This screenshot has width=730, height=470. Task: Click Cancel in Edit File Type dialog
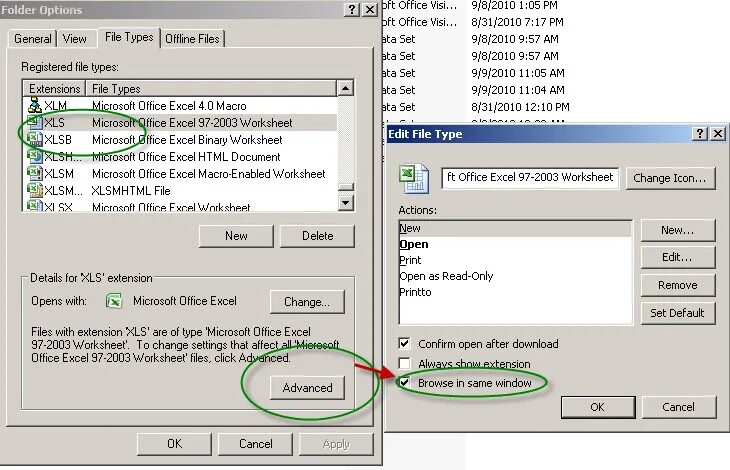coord(679,407)
